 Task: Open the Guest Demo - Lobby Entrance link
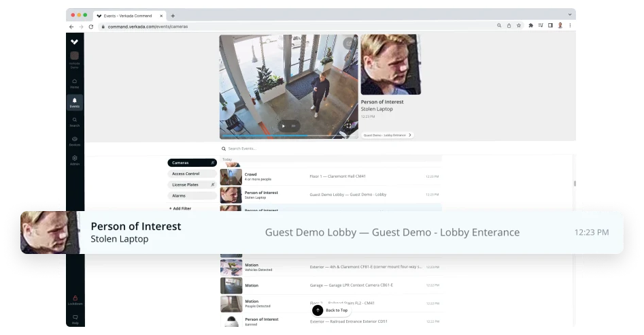pyautogui.click(x=387, y=135)
